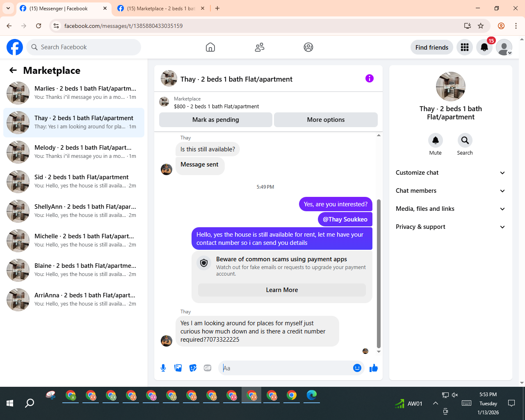Expand the Customize chat section
Viewport: 525px width, 420px height.
pyautogui.click(x=450, y=173)
